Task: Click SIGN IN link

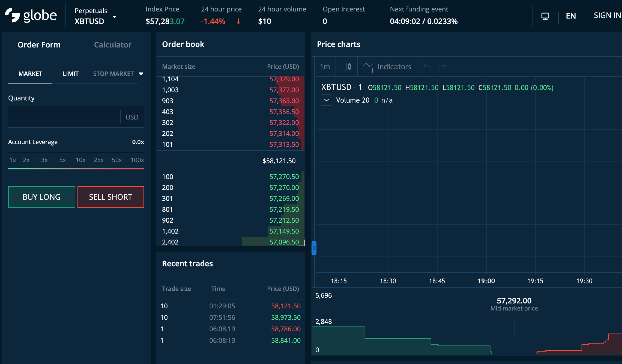Action: pos(608,16)
